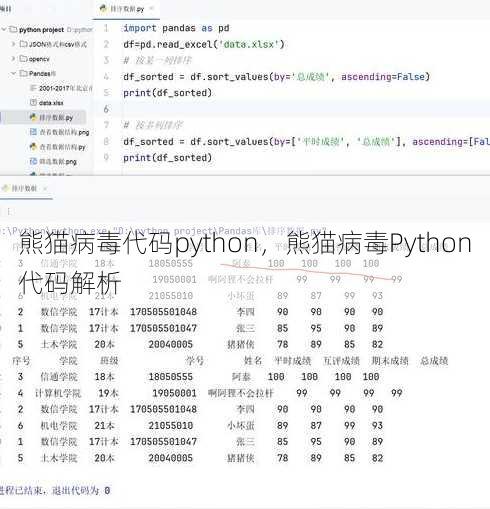Click the 19本 class value in output

(x=108, y=393)
